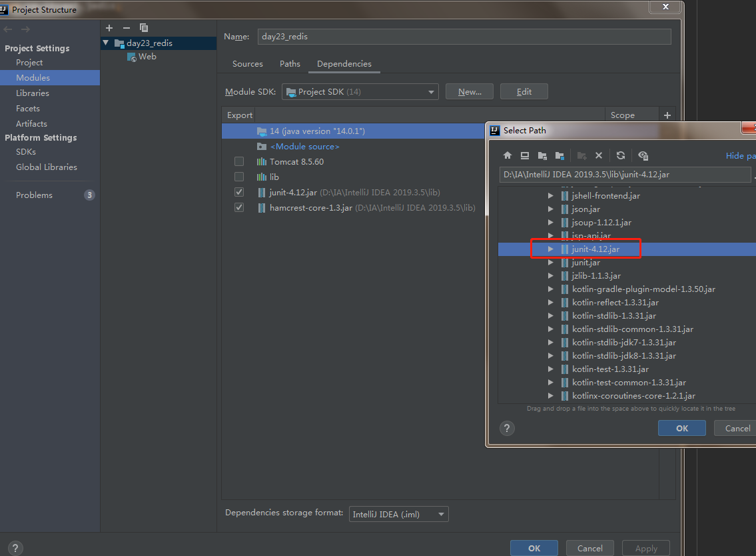Click Cancel in Project Structure window
The height and width of the screenshot is (556, 756).
[589, 548]
